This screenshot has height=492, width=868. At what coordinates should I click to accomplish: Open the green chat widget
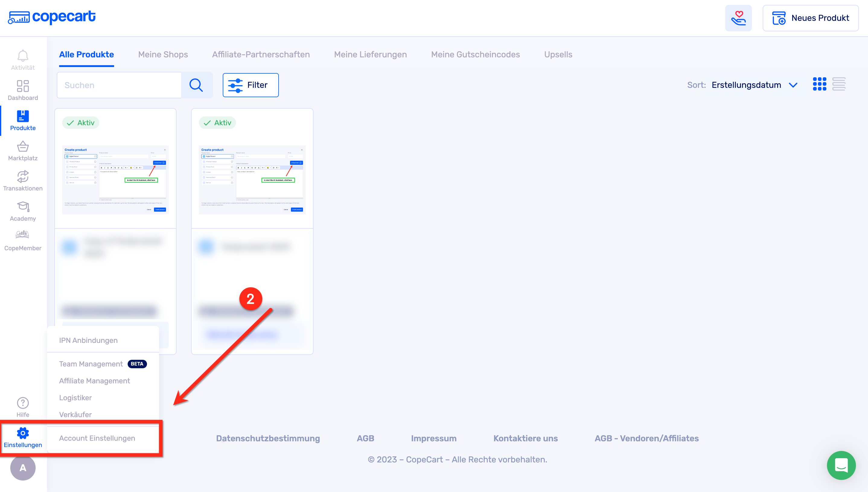(841, 465)
